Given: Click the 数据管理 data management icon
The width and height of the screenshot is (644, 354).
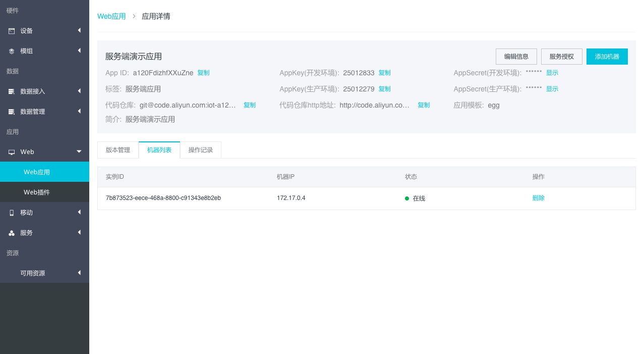Looking at the screenshot, I should tap(12, 112).
